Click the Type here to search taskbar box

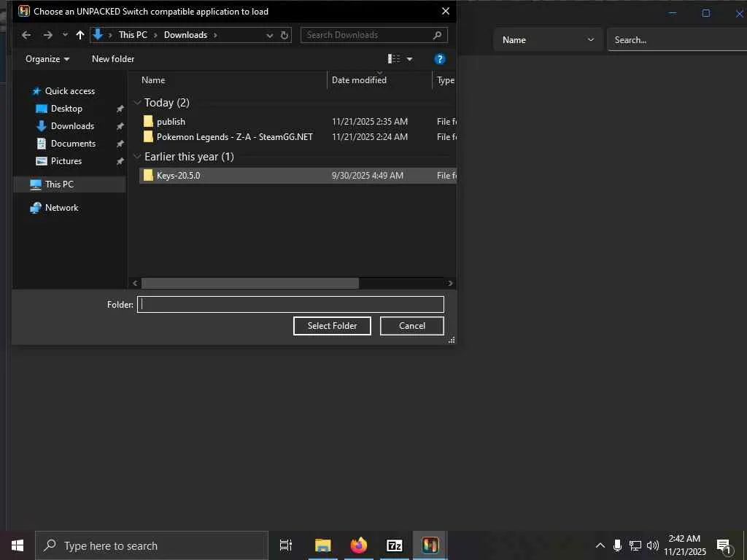click(x=152, y=545)
